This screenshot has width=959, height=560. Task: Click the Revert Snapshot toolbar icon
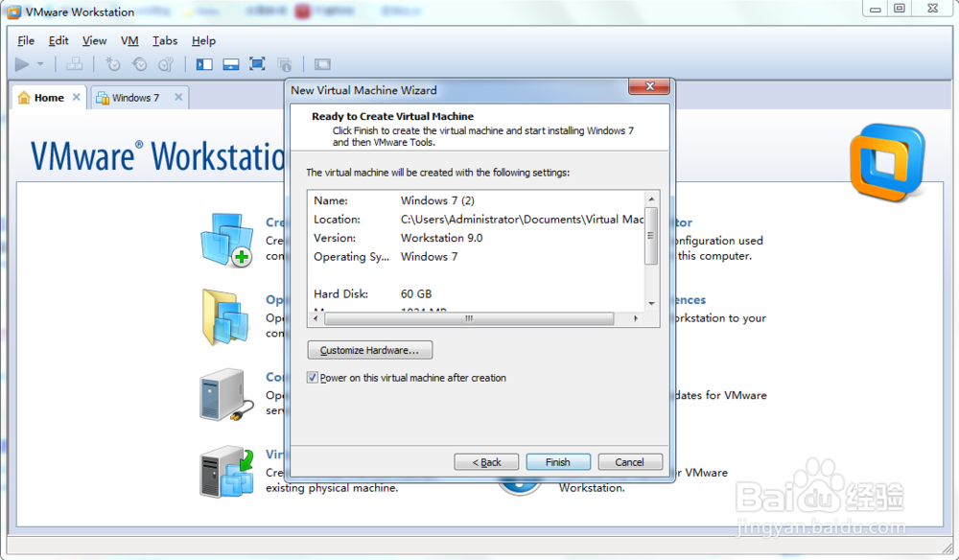click(140, 64)
